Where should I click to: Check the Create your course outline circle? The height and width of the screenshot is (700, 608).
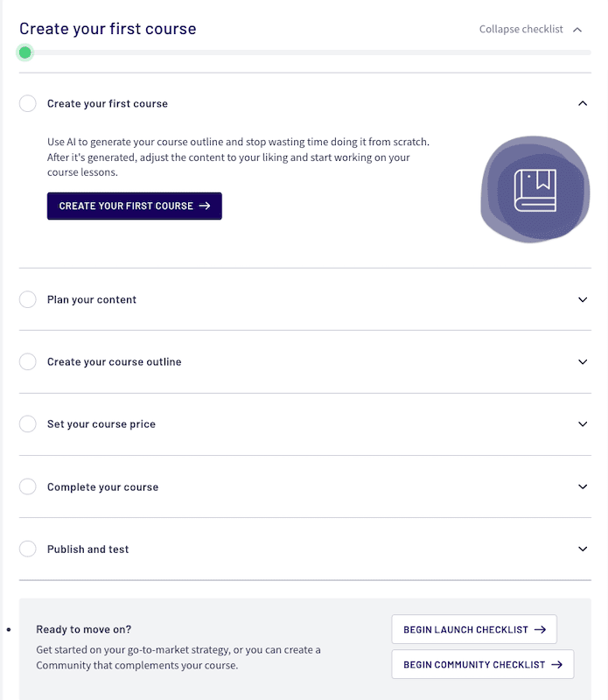(27, 361)
